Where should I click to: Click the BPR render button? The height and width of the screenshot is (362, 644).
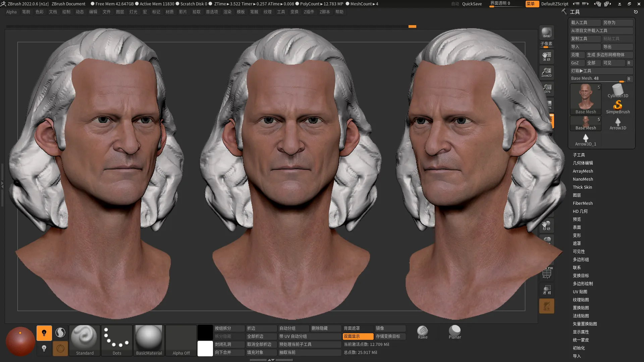[546, 33]
